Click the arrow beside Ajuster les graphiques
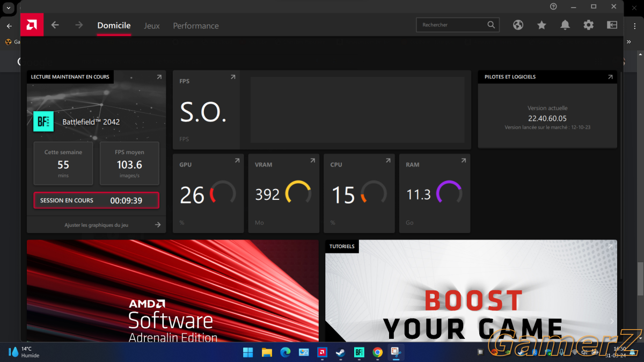Viewport: 644px width, 362px height. [x=158, y=225]
